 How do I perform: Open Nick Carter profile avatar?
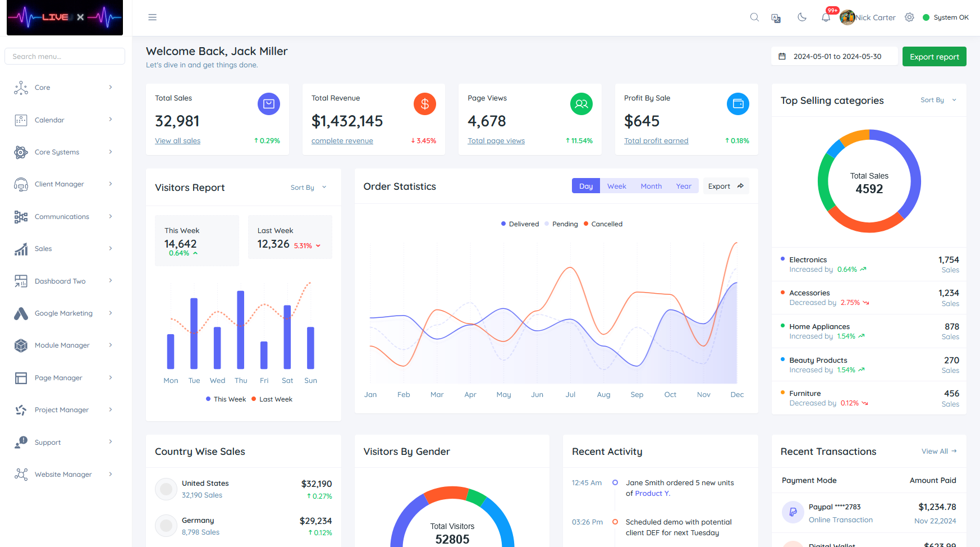coord(847,17)
